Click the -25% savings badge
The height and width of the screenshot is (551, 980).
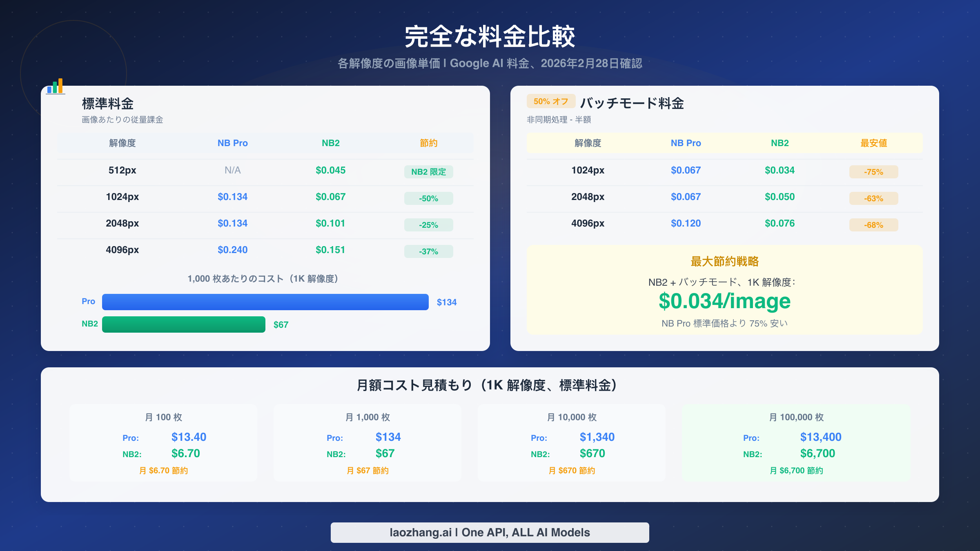428,225
